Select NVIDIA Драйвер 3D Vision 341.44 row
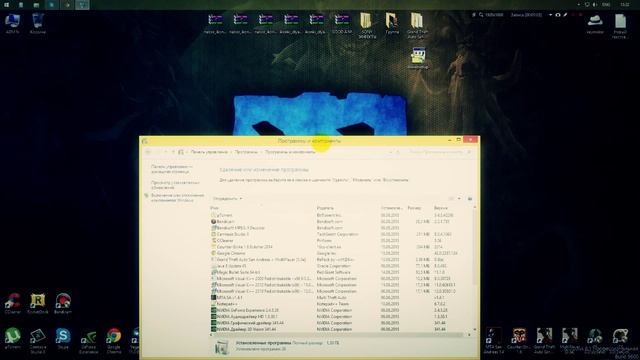The image size is (640, 360). (342, 329)
